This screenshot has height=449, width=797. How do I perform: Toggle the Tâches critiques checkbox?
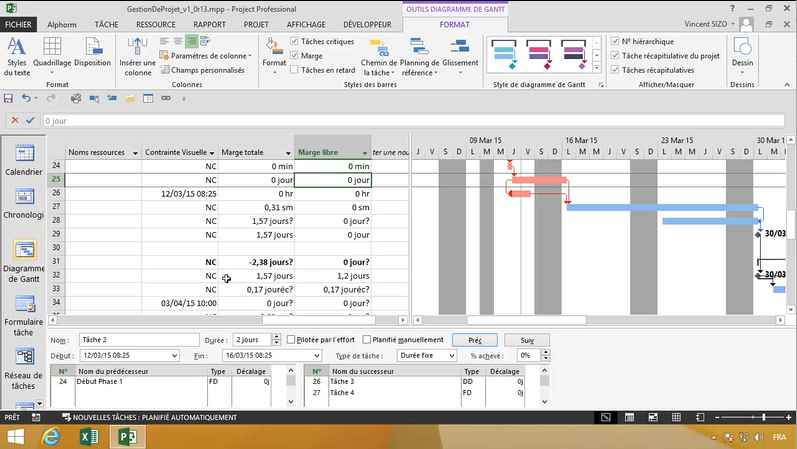(294, 42)
